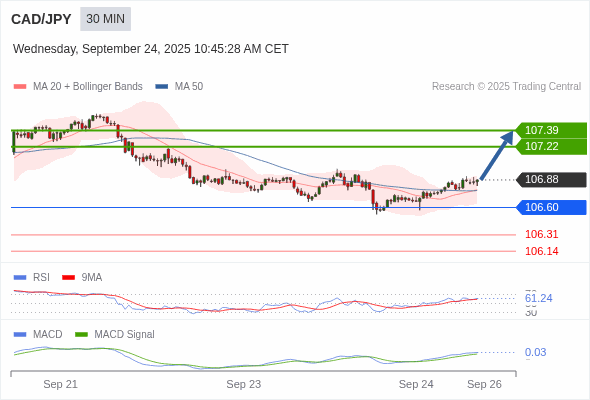
Task: Click the 9MA red legend marker
Action: pyautogui.click(x=68, y=278)
